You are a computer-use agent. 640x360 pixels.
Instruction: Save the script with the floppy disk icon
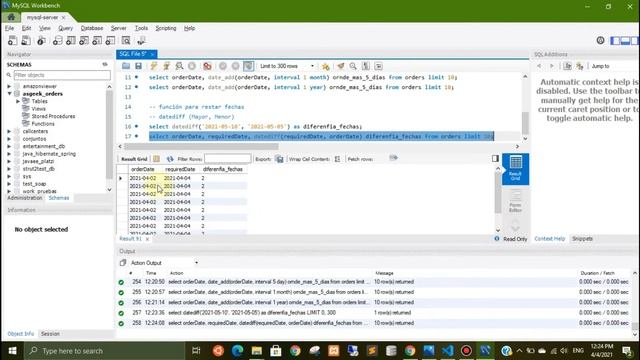(138, 66)
